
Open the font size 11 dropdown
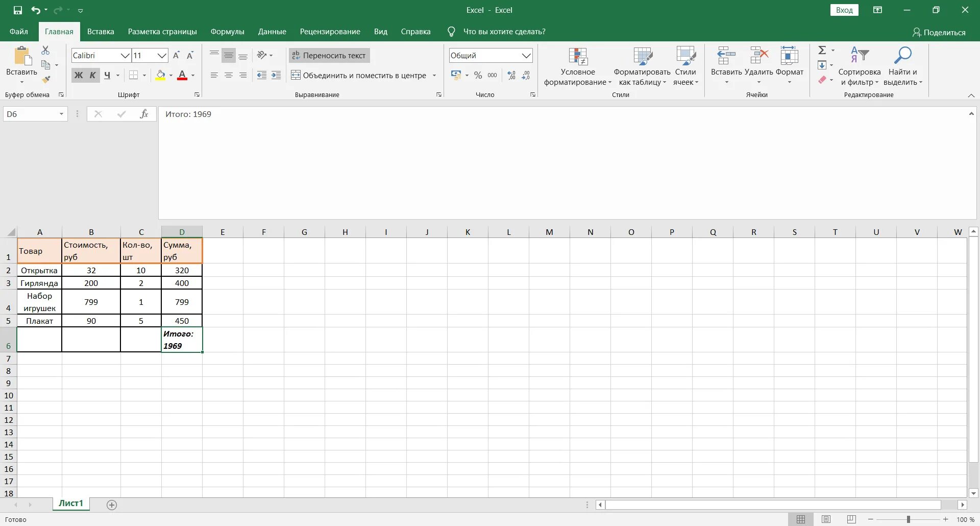tap(162, 55)
